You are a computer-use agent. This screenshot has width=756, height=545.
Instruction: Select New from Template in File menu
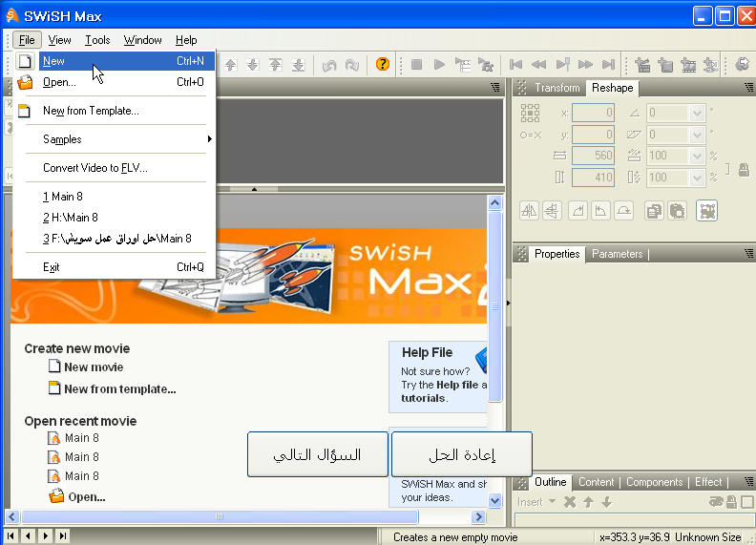[91, 111]
